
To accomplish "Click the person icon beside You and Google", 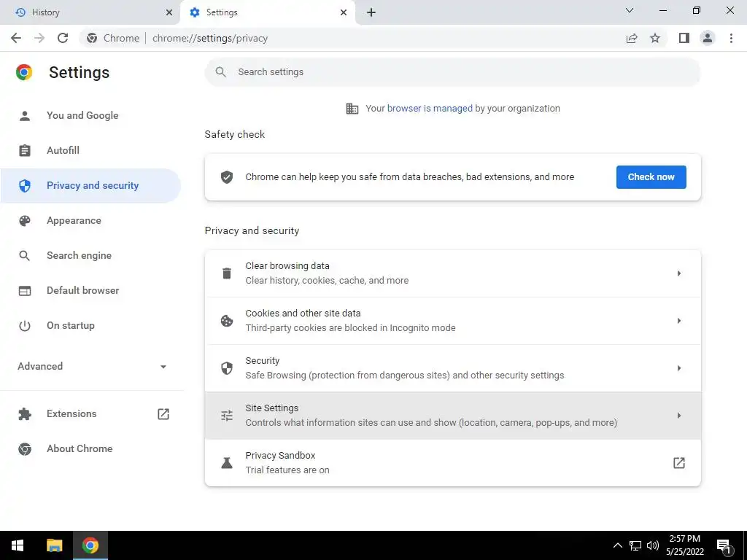I will tap(25, 115).
